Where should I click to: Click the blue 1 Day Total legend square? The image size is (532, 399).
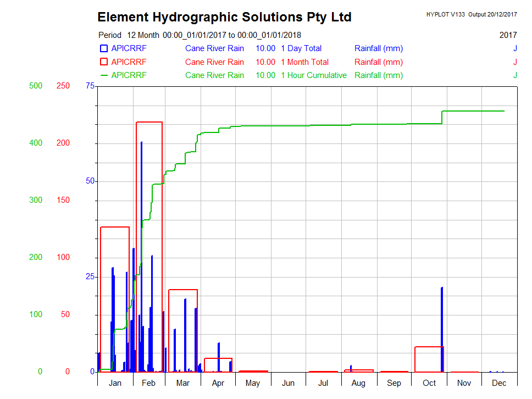coord(104,48)
